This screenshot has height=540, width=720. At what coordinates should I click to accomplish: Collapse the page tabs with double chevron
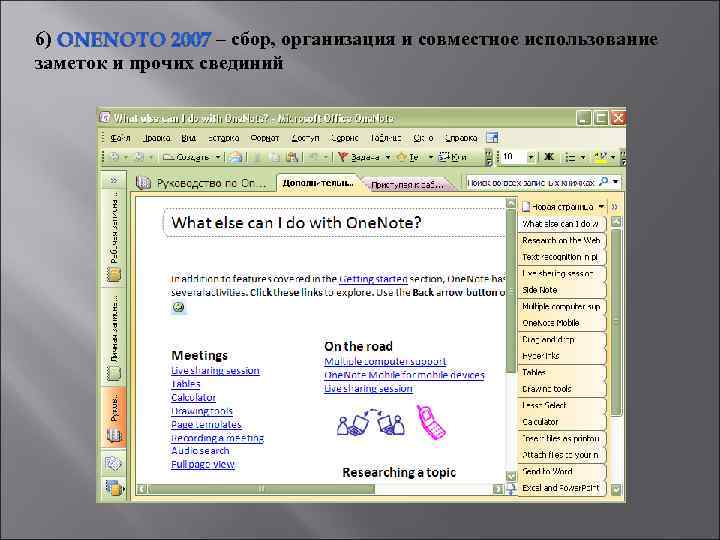(614, 207)
